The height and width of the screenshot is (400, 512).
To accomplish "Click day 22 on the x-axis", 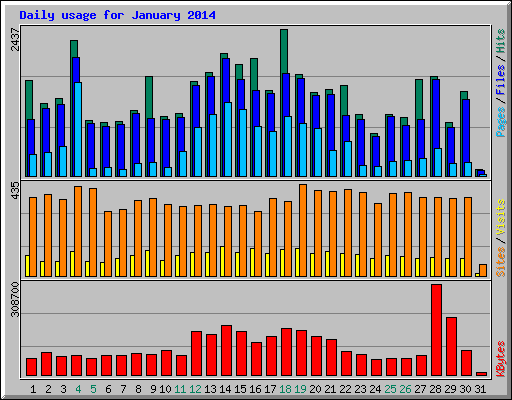I will tap(345, 389).
